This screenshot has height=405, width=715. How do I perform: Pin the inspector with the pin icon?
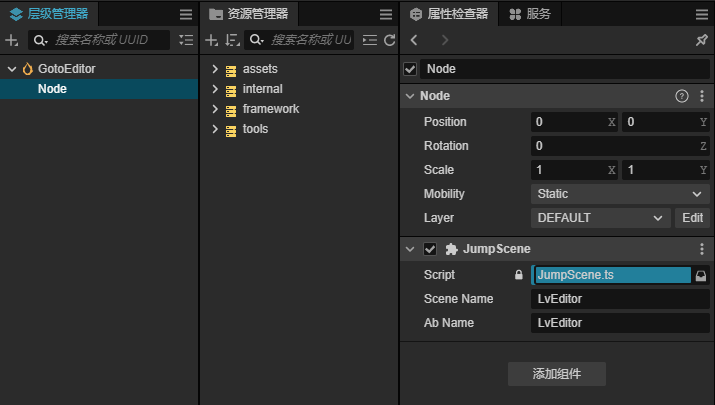(x=701, y=40)
